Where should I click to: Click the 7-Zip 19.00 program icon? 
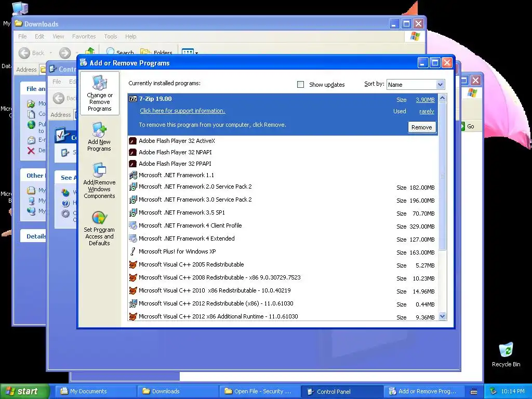click(133, 99)
